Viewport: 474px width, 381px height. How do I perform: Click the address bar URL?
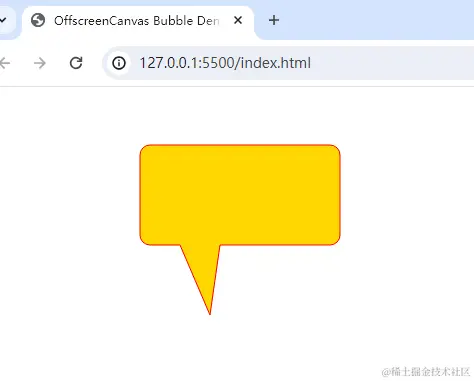click(x=225, y=63)
